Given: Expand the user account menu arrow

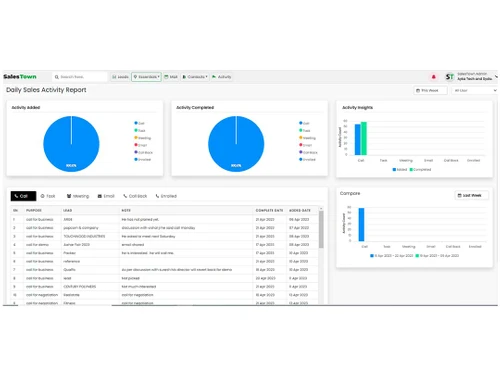Looking at the screenshot, I should point(496,76).
